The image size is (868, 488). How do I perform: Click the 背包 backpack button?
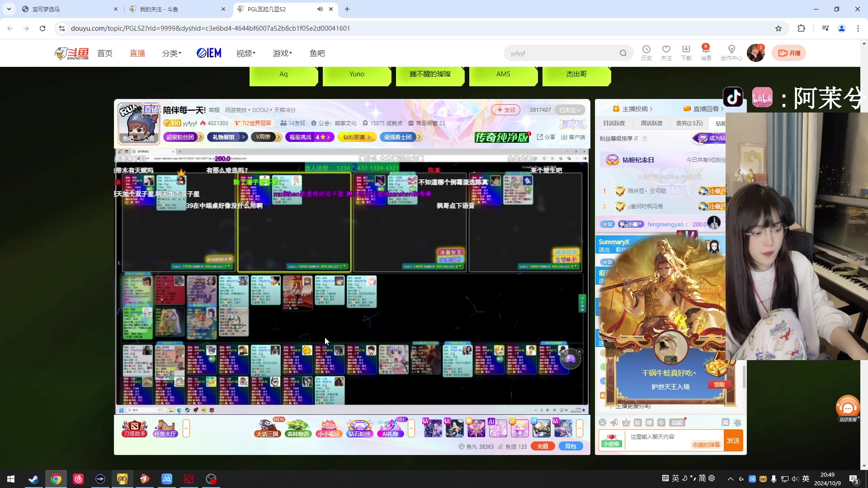pyautogui.click(x=571, y=446)
